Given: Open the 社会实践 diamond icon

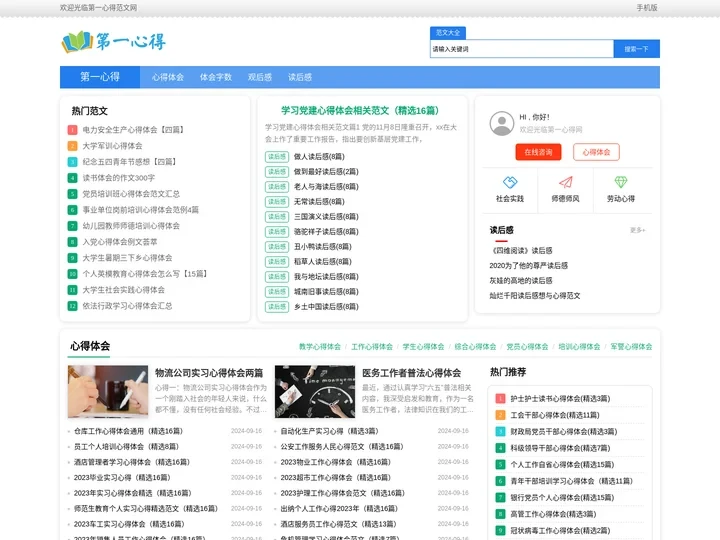Looking at the screenshot, I should 510,182.
